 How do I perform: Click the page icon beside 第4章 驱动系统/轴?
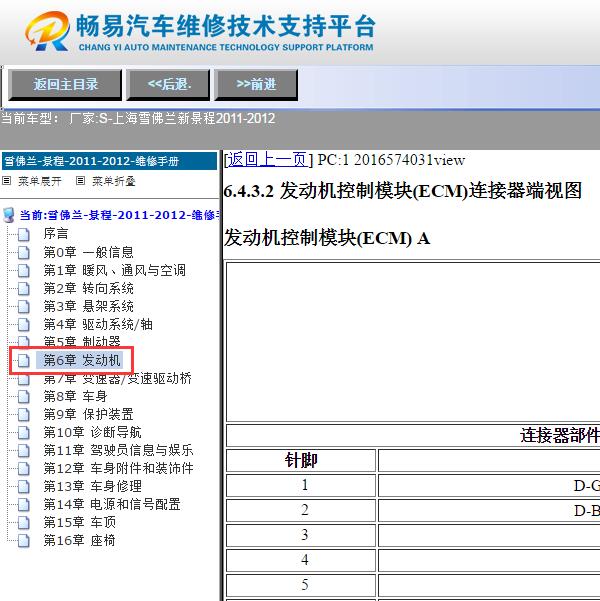[x=24, y=324]
